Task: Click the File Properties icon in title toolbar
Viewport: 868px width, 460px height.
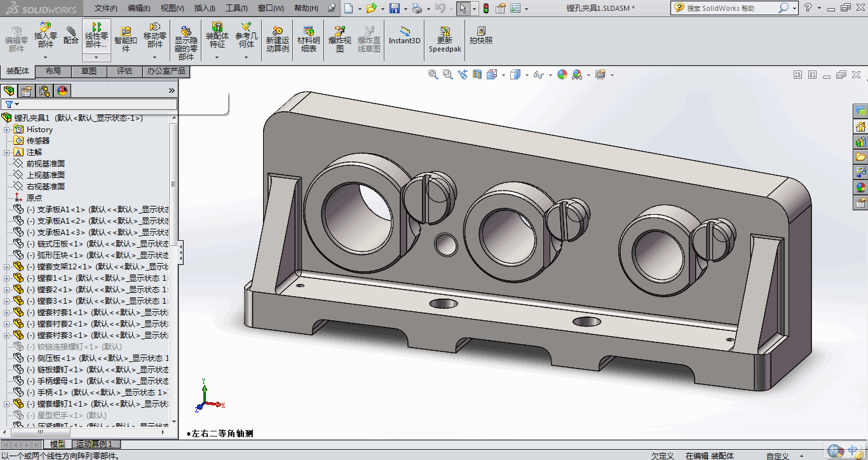Action: pos(501,8)
